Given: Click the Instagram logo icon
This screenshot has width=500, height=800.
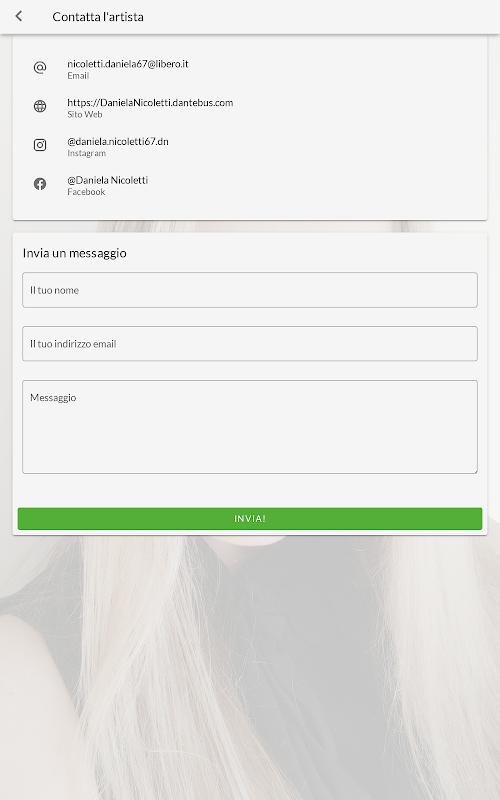Looking at the screenshot, I should [40, 145].
